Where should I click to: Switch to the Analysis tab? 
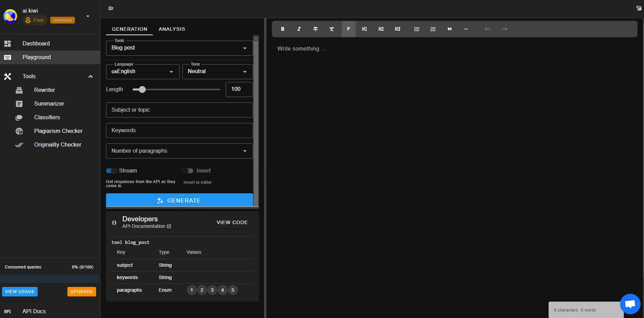click(x=172, y=29)
